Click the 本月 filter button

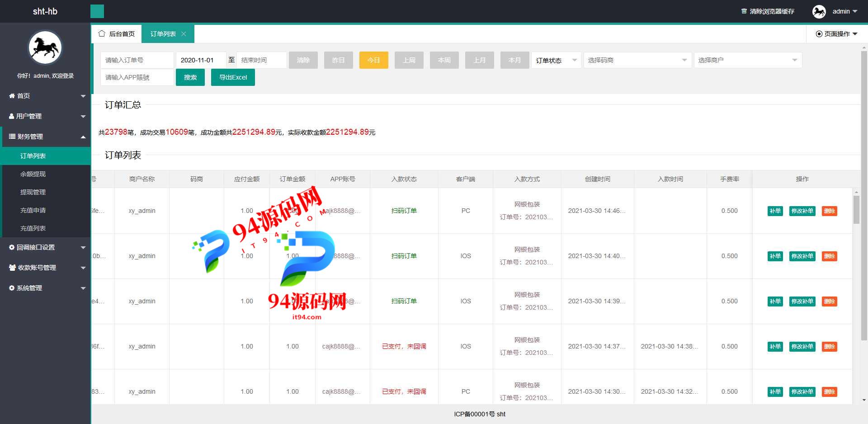pyautogui.click(x=515, y=60)
